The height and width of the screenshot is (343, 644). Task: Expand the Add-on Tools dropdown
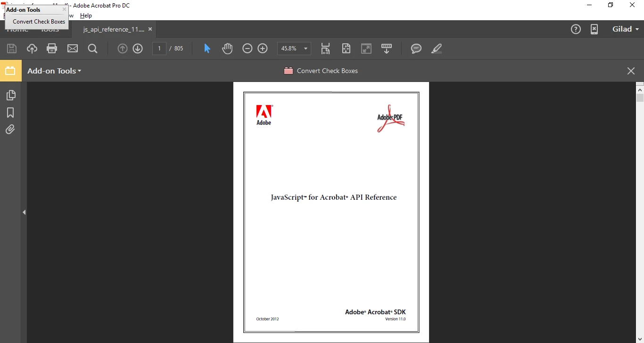click(x=54, y=71)
